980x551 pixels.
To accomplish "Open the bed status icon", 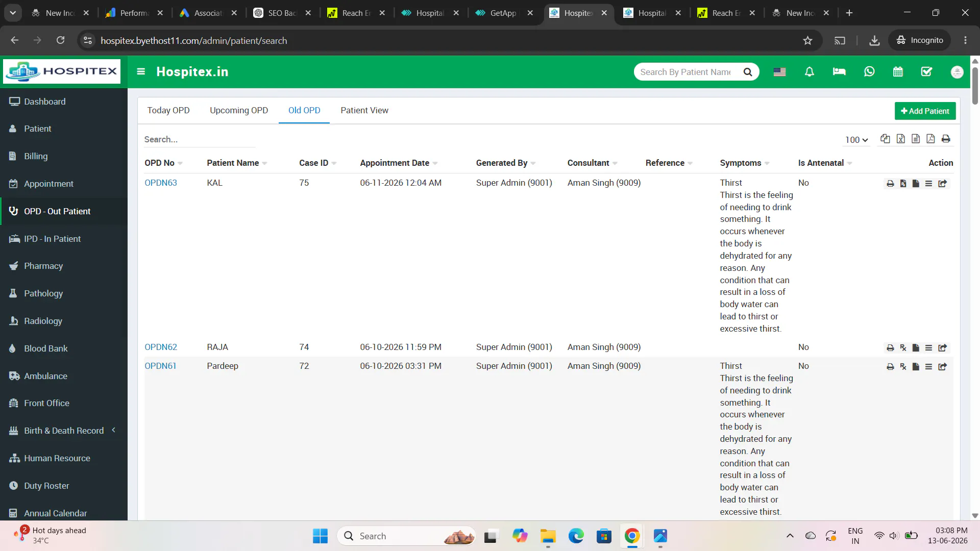I will pos(839,71).
